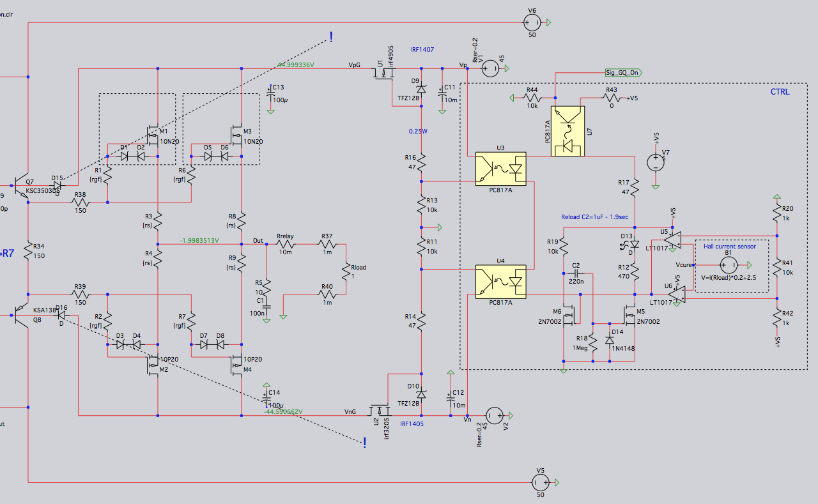818x504 pixels.
Task: Select the R18 1Meg resistor
Action: coord(592,343)
